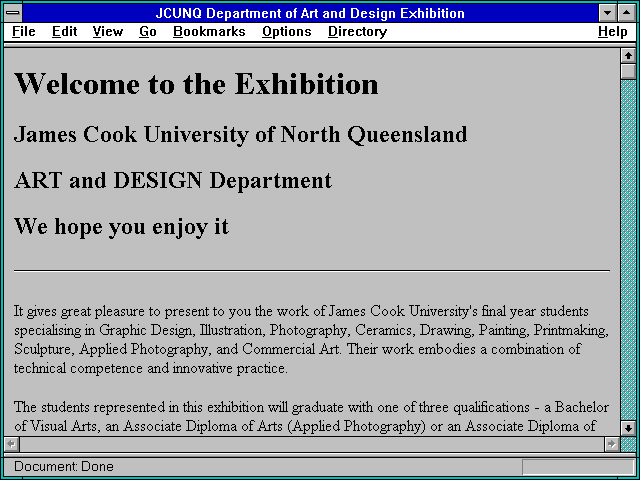
Task: Open the Directory menu
Action: click(x=358, y=32)
